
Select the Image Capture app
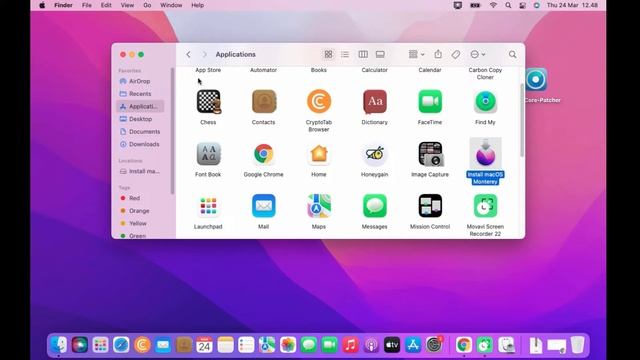pyautogui.click(x=430, y=154)
